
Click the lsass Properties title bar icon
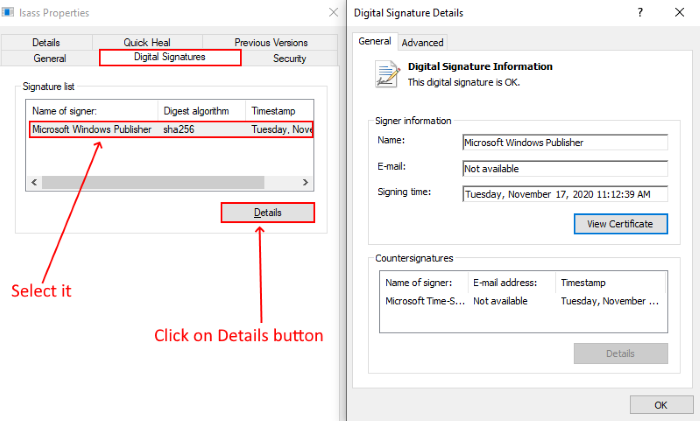[x=8, y=12]
